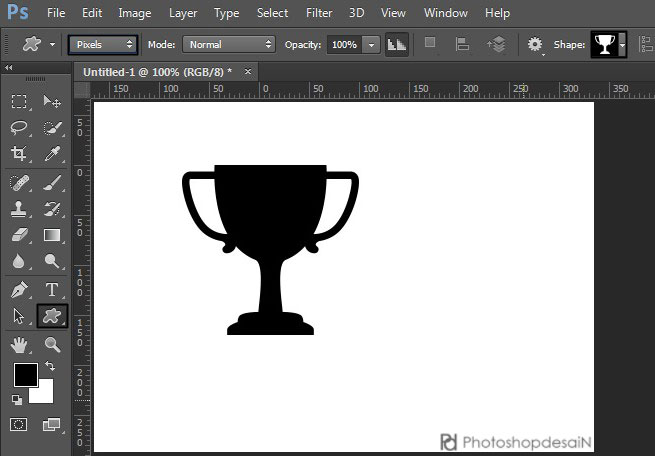Select the Rectangular Marquee tool
Screen dimensions: 655x456
[19, 102]
